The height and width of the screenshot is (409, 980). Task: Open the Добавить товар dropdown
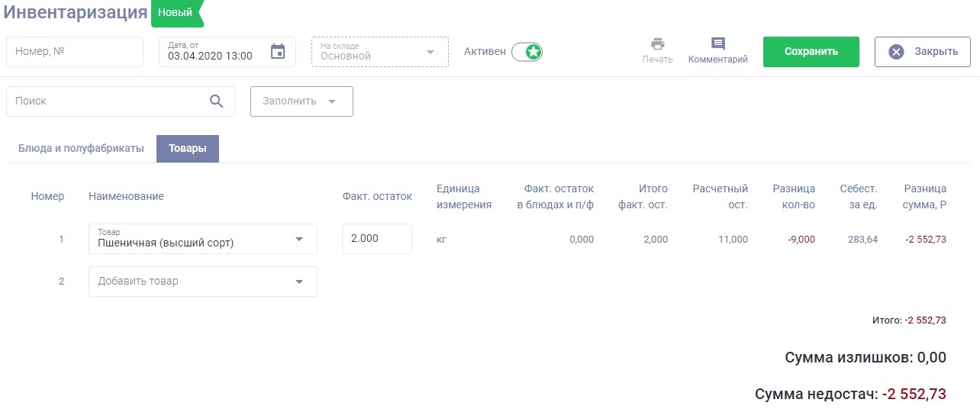point(298,282)
